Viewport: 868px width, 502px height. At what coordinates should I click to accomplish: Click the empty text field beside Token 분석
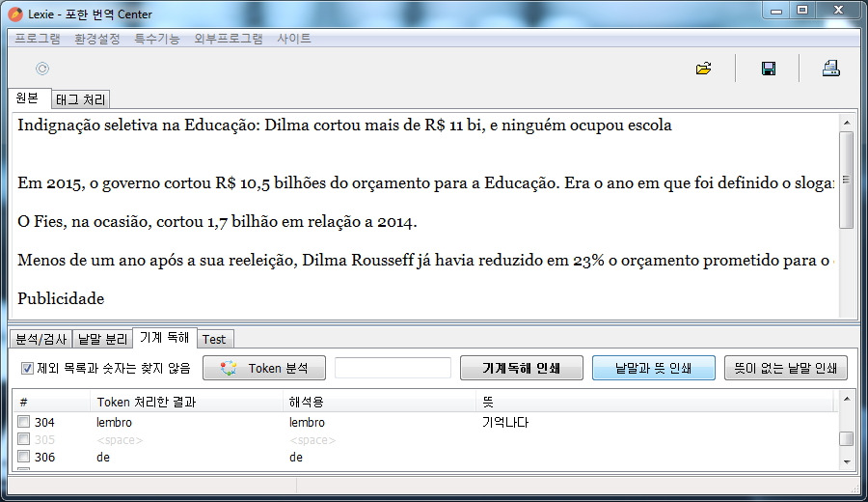click(393, 368)
